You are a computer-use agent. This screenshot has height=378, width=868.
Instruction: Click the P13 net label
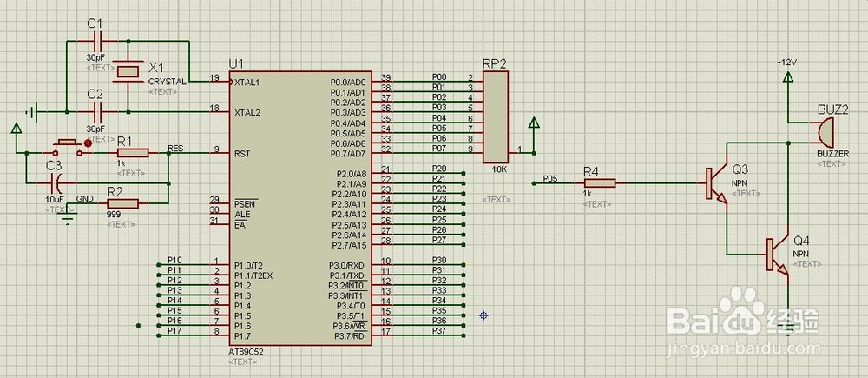click(175, 290)
